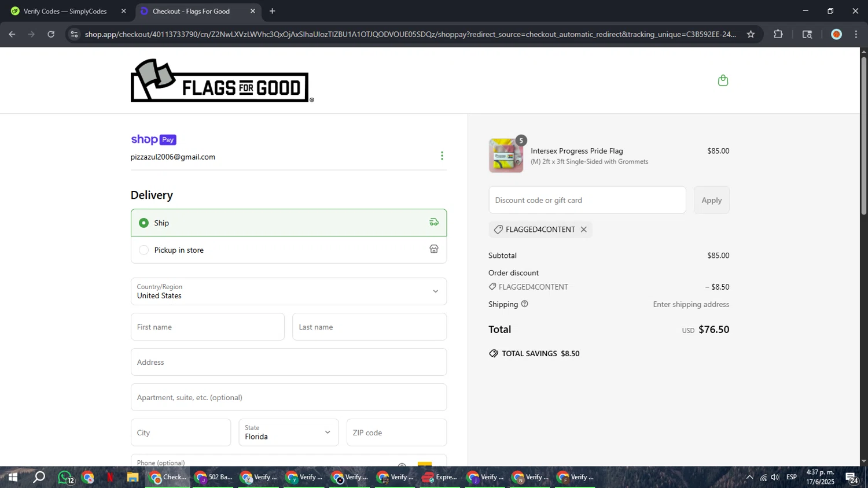868x488 pixels.
Task: Open the 502 Ba... Chrome taskbar window
Action: (x=212, y=477)
